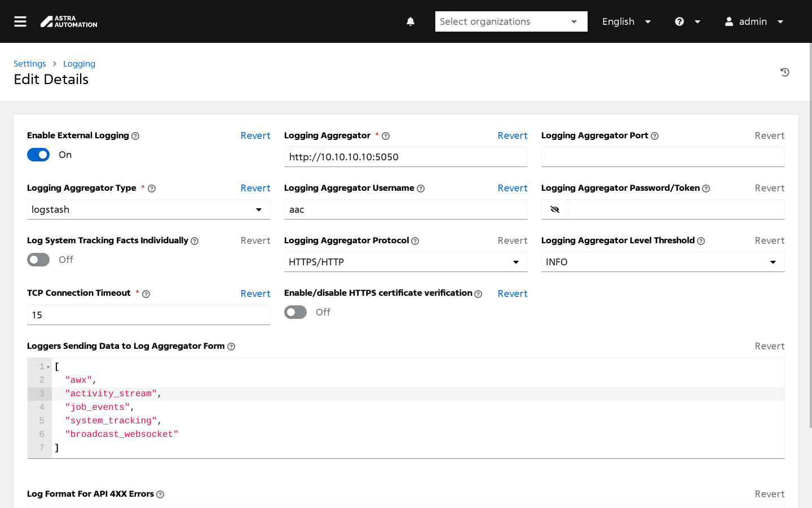This screenshot has width=812, height=508.
Task: Open the Level Threshold INFO dropdown
Action: click(x=663, y=262)
